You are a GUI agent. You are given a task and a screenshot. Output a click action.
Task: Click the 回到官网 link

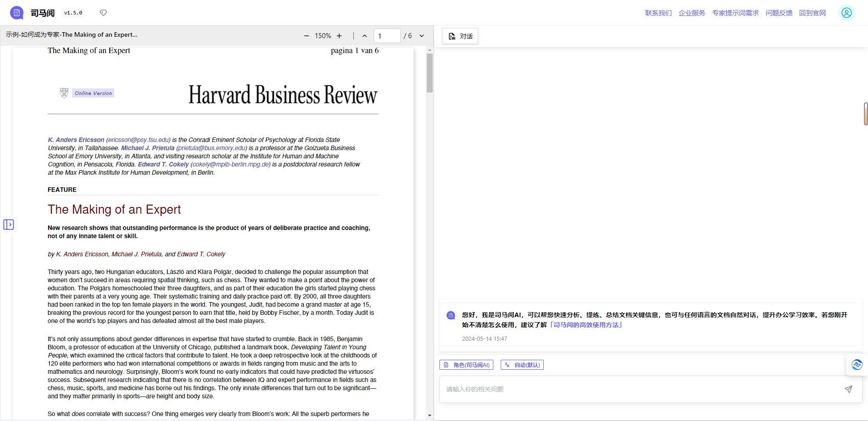(812, 13)
